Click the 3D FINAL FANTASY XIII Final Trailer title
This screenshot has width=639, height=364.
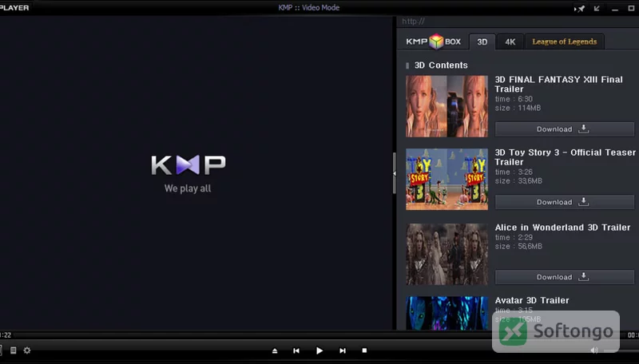tap(558, 85)
